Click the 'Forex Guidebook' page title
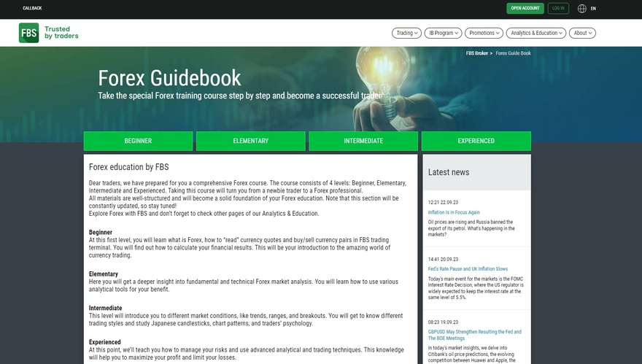The height and width of the screenshot is (364, 642). (x=169, y=78)
